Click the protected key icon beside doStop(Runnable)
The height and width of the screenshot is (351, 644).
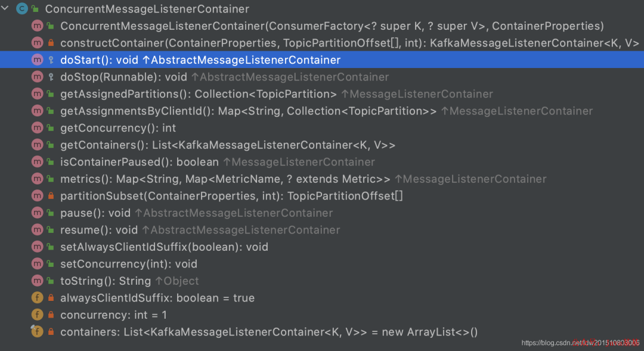tap(51, 77)
